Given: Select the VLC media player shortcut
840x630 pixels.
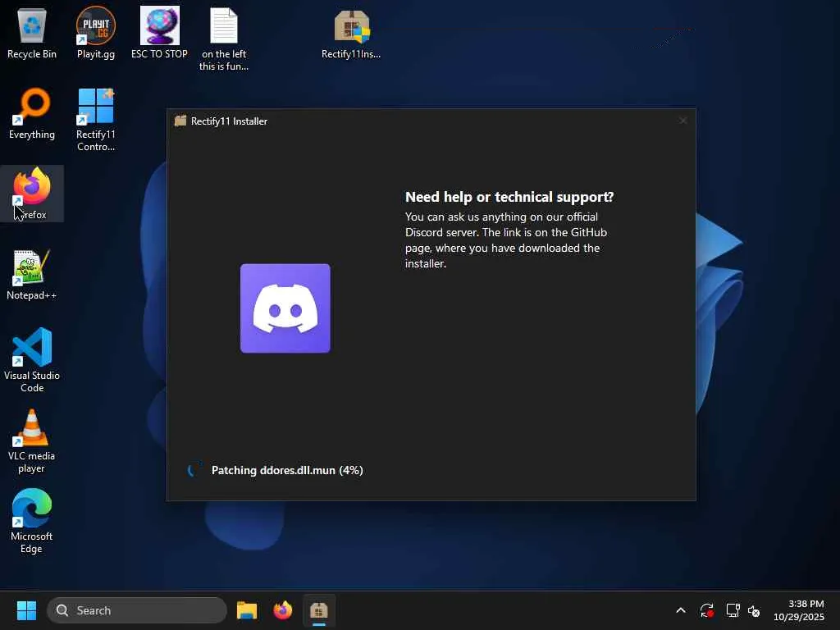Looking at the screenshot, I should pyautogui.click(x=32, y=441).
